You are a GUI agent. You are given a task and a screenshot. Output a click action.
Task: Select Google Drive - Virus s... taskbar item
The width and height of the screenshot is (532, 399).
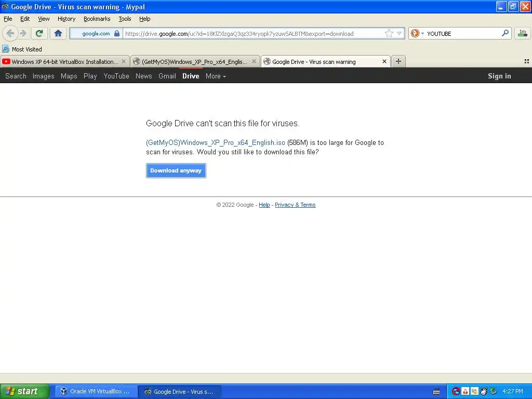(180, 391)
